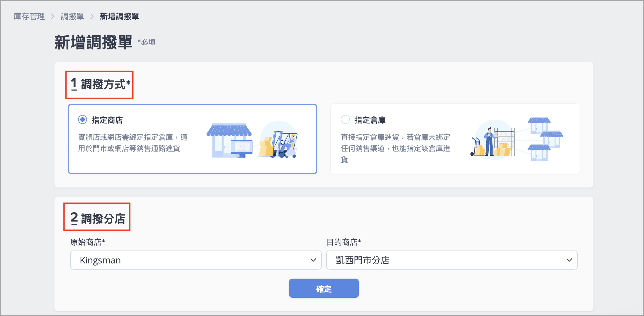Select the 指定倉庫 radio button
The height and width of the screenshot is (316, 644).
(345, 120)
